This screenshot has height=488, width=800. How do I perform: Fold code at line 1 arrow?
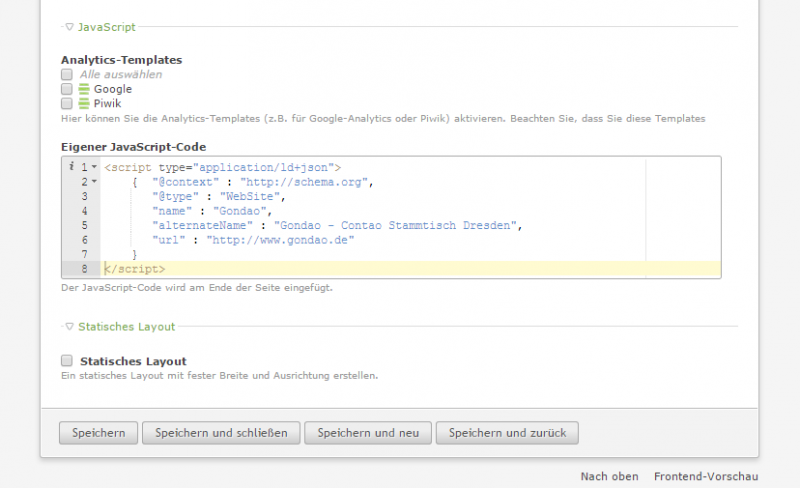click(x=94, y=167)
